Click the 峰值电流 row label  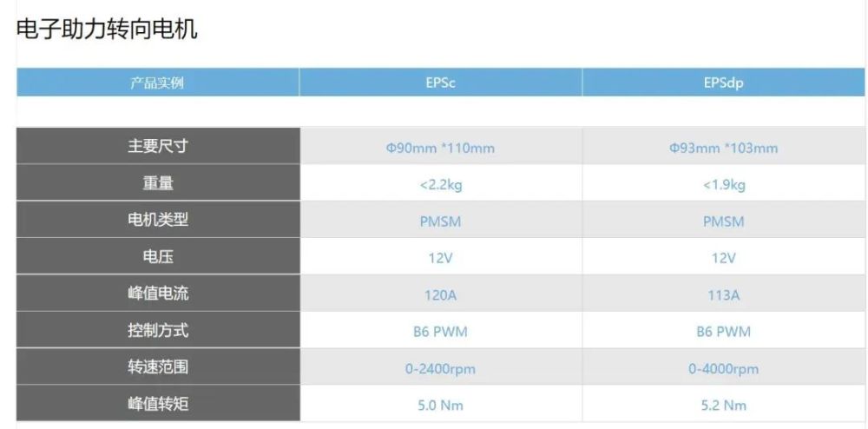click(158, 294)
